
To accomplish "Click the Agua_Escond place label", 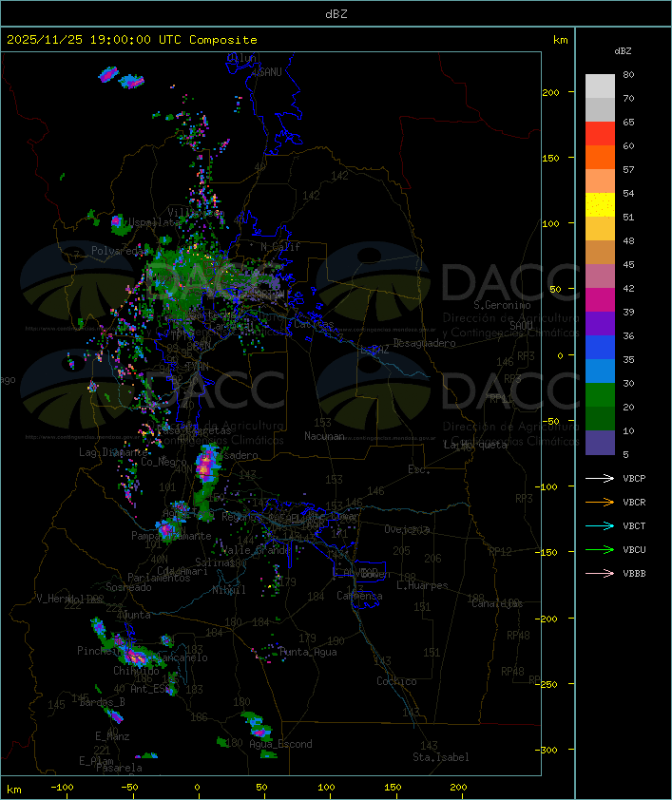I will [x=280, y=744].
